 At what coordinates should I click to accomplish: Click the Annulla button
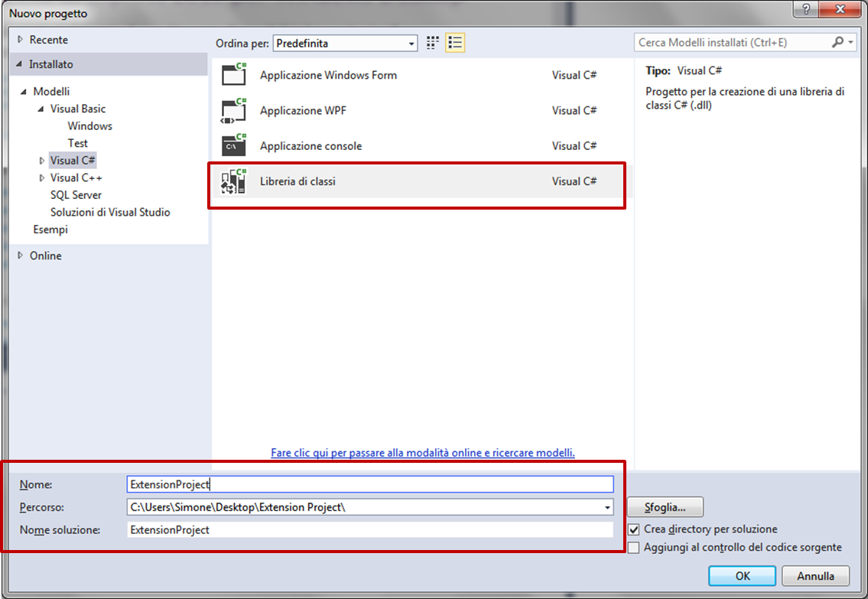815,576
